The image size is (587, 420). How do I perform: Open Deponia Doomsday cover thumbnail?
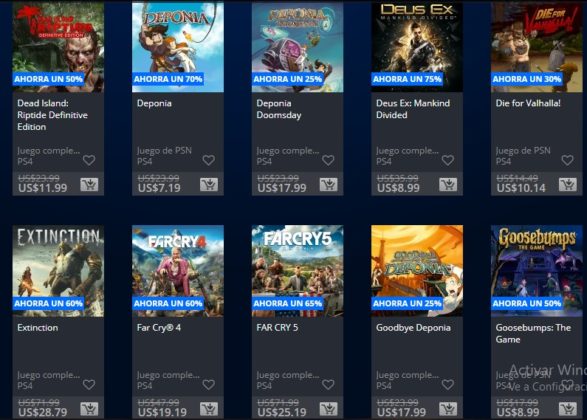298,46
